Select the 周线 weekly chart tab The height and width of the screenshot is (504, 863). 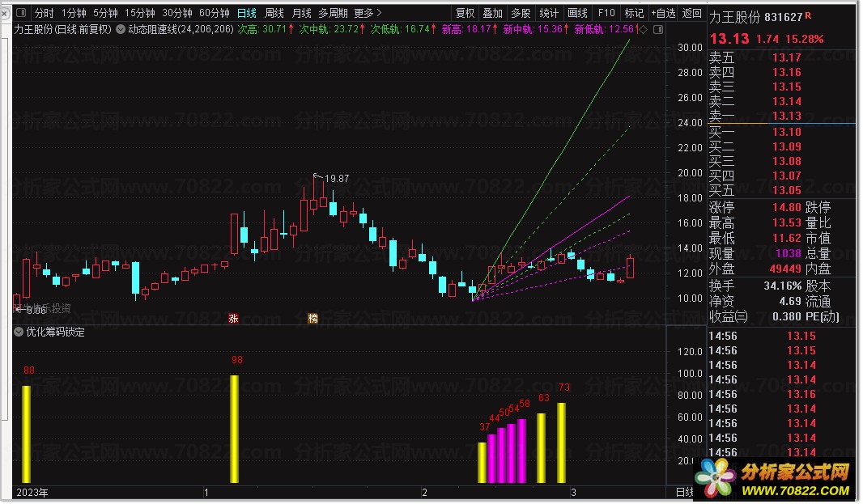tap(274, 13)
